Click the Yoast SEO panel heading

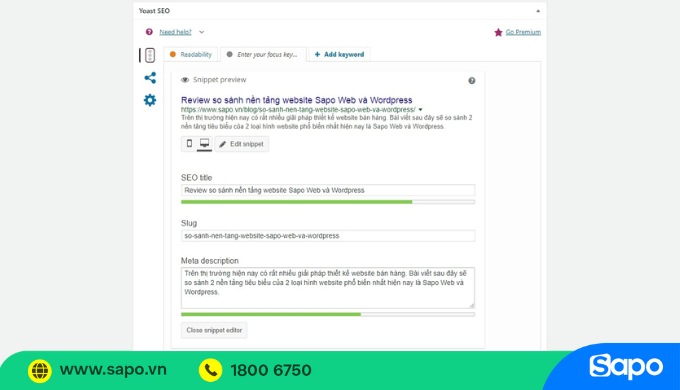pos(154,11)
